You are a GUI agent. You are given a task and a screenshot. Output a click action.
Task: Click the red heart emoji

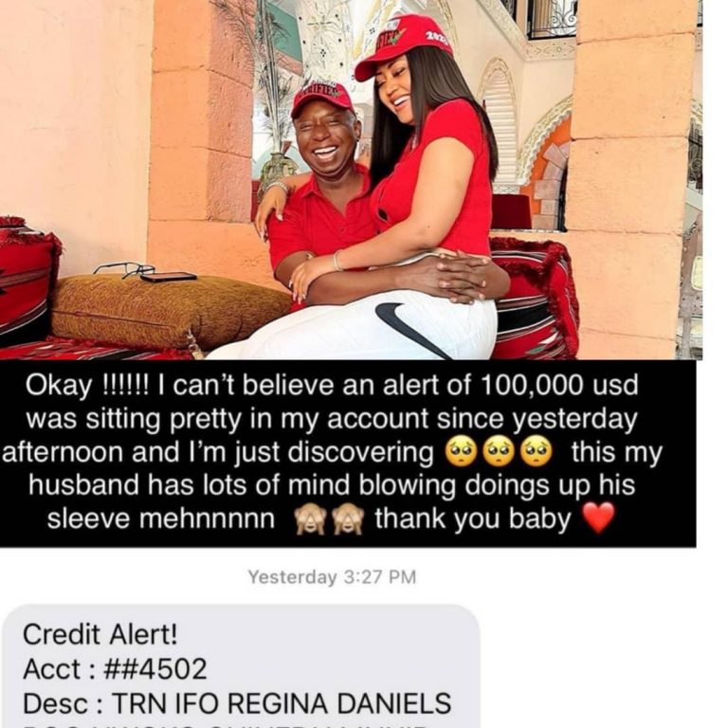[x=599, y=518]
